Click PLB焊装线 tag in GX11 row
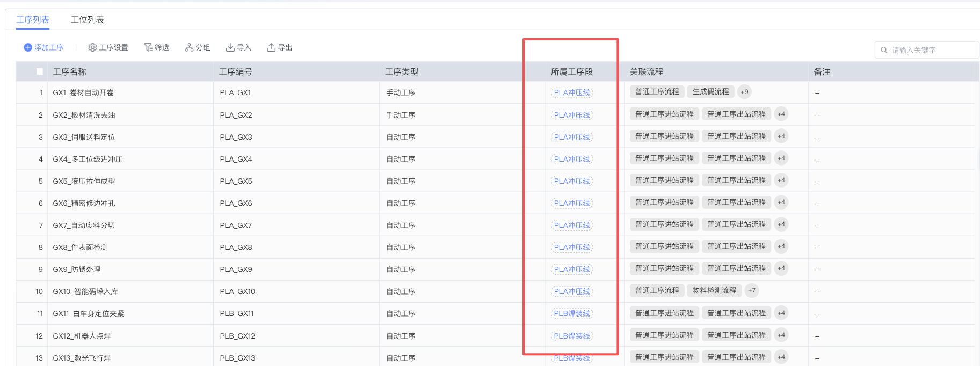Image resolution: width=980 pixels, height=366 pixels. point(572,313)
